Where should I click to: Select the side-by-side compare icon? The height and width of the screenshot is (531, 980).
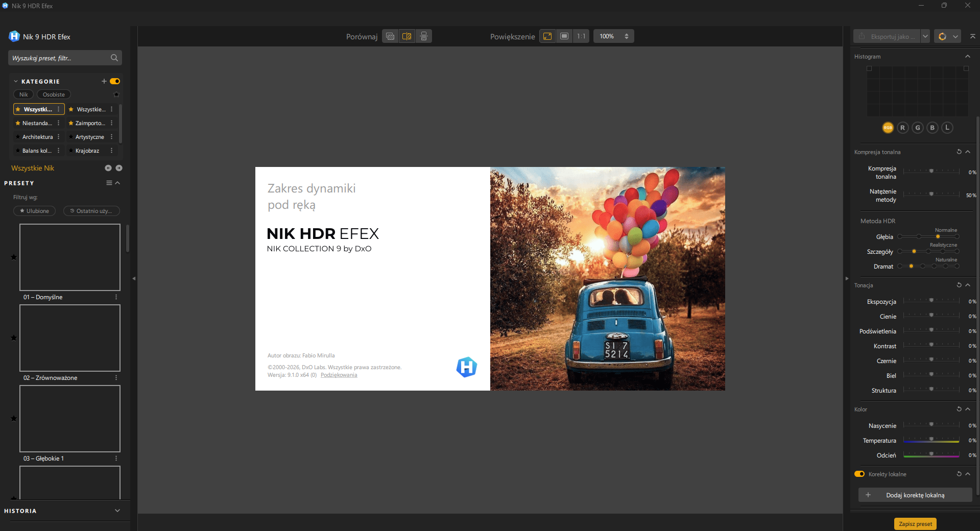424,36
